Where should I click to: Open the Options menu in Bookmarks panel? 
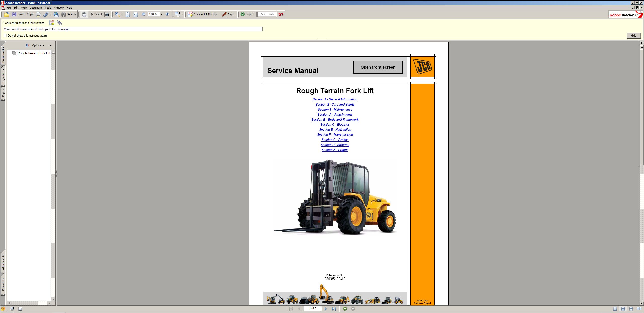(x=37, y=45)
